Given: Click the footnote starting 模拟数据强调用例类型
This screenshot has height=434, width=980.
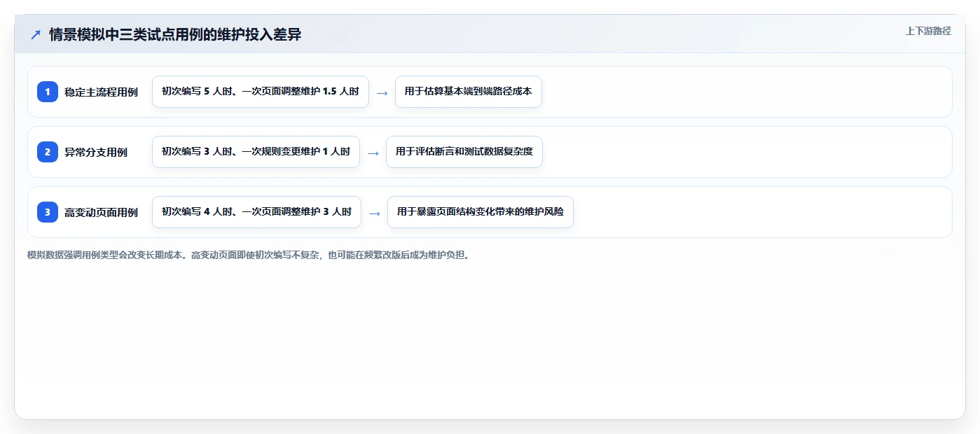Looking at the screenshot, I should click(x=249, y=255).
